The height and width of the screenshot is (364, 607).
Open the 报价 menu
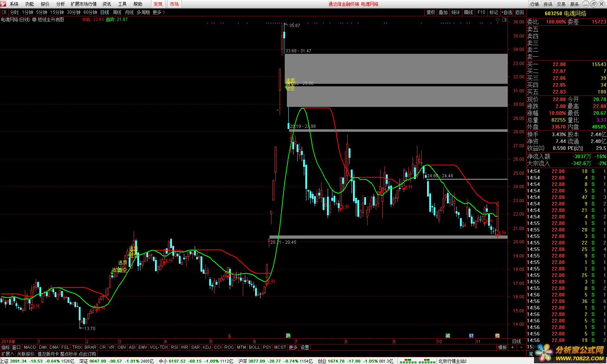45,4
